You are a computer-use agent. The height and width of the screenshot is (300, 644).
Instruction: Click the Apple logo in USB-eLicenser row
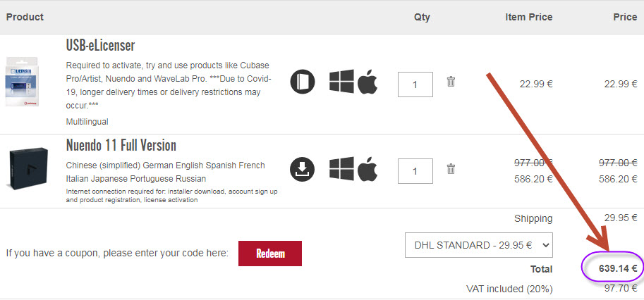point(367,82)
